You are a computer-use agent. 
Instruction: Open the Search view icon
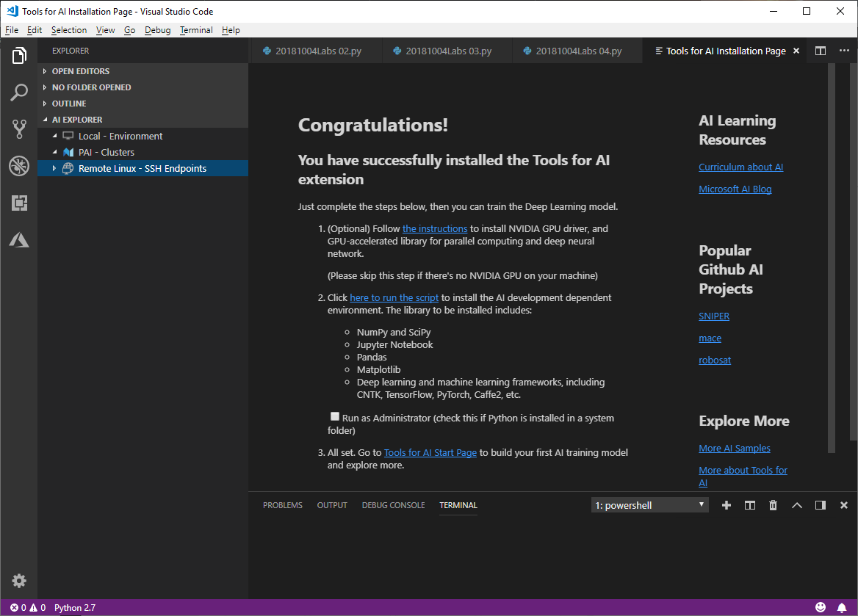coord(19,93)
